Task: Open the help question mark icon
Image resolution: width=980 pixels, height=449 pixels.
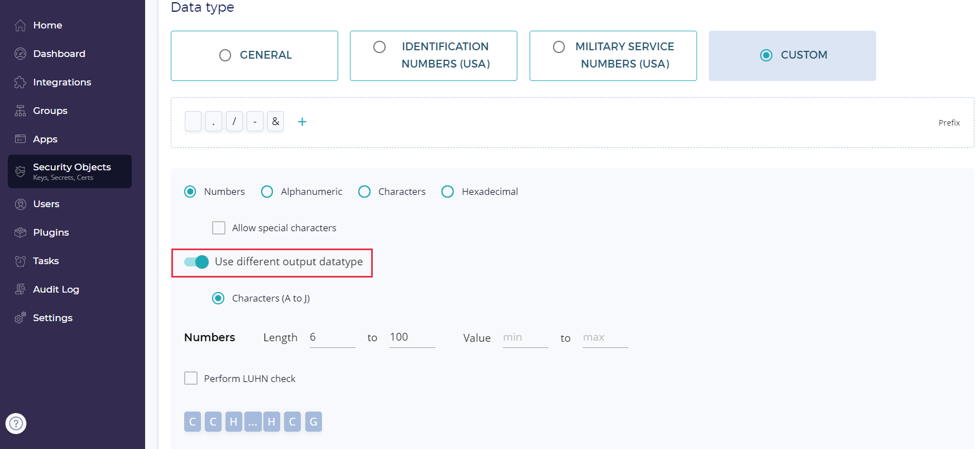Action: 16,423
